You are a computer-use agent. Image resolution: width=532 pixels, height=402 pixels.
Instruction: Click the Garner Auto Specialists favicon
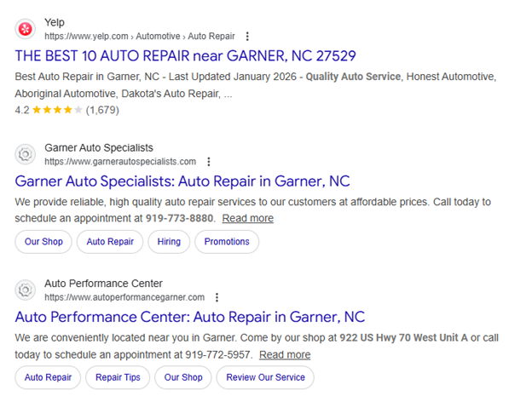26,154
